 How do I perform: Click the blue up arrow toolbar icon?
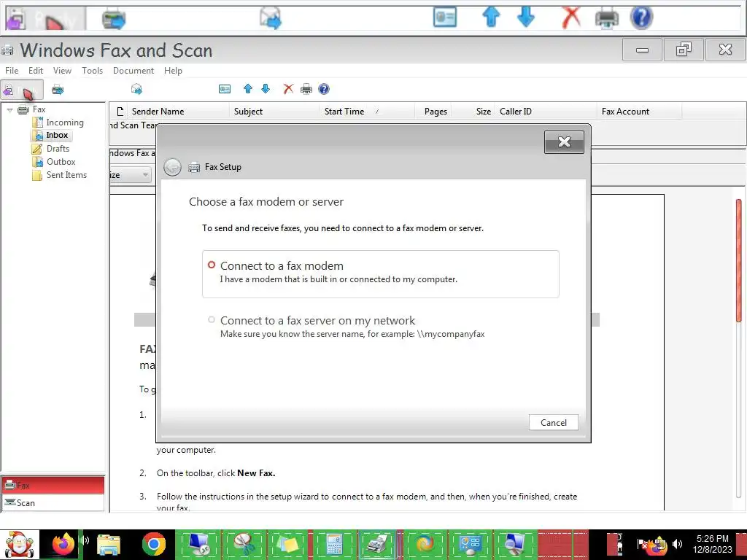248,89
